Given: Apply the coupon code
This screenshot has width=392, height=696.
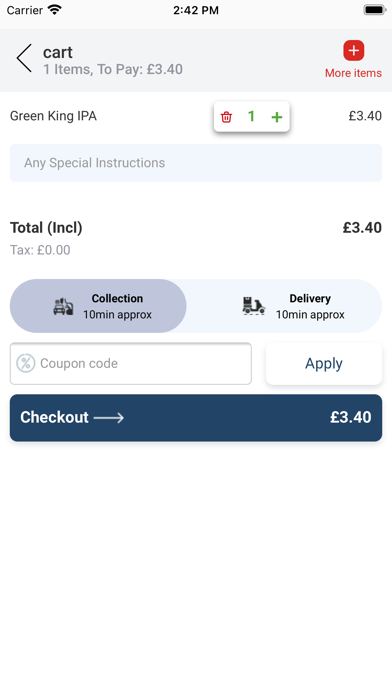Looking at the screenshot, I should tap(324, 364).
